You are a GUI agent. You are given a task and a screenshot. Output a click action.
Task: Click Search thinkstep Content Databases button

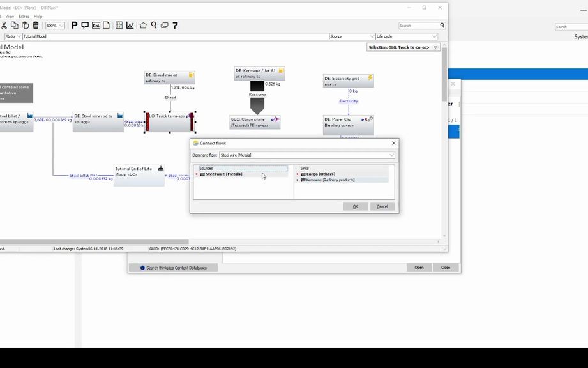(x=173, y=268)
